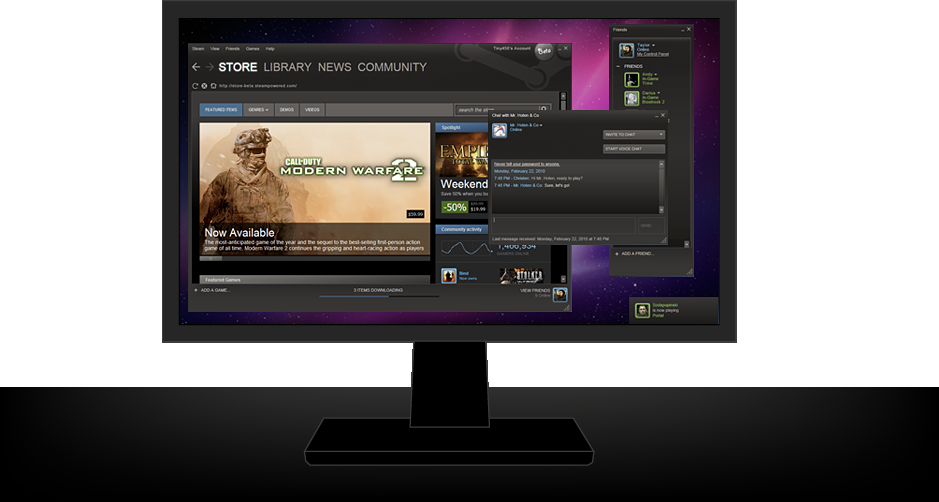The width and height of the screenshot is (939, 502).
Task: Go forward with the right arrow in Steam
Action: click(x=210, y=67)
